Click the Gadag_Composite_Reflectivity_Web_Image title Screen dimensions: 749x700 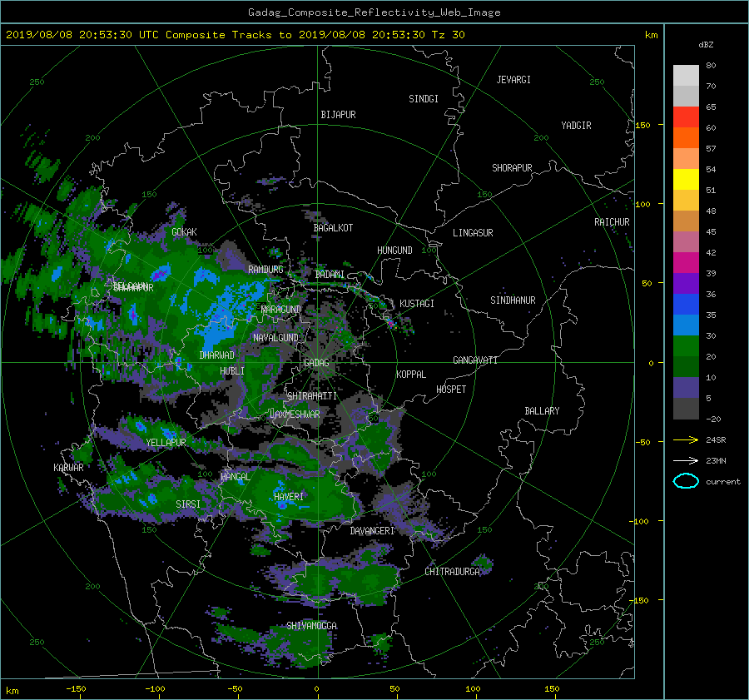374,12
